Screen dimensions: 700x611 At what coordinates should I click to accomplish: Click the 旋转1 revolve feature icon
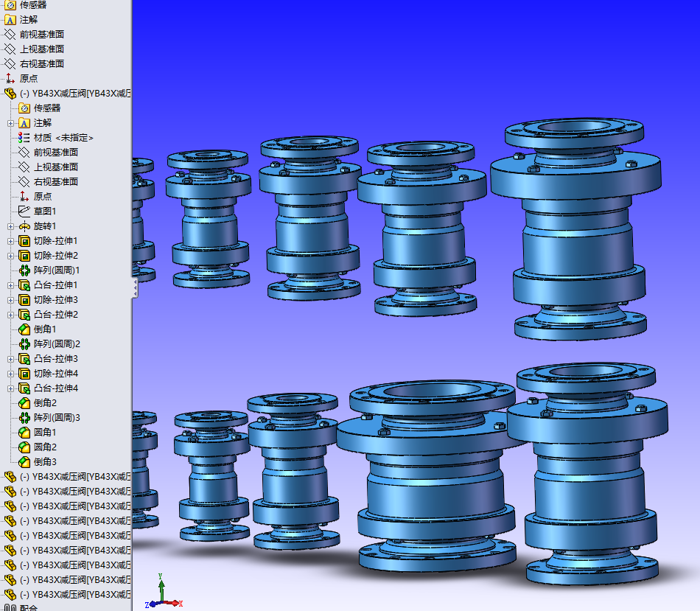tap(24, 226)
